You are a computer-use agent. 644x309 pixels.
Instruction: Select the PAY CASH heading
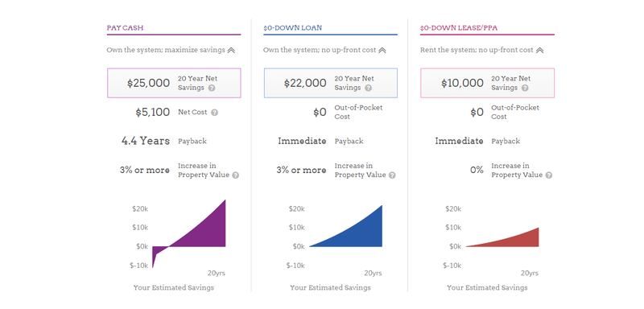[125, 28]
